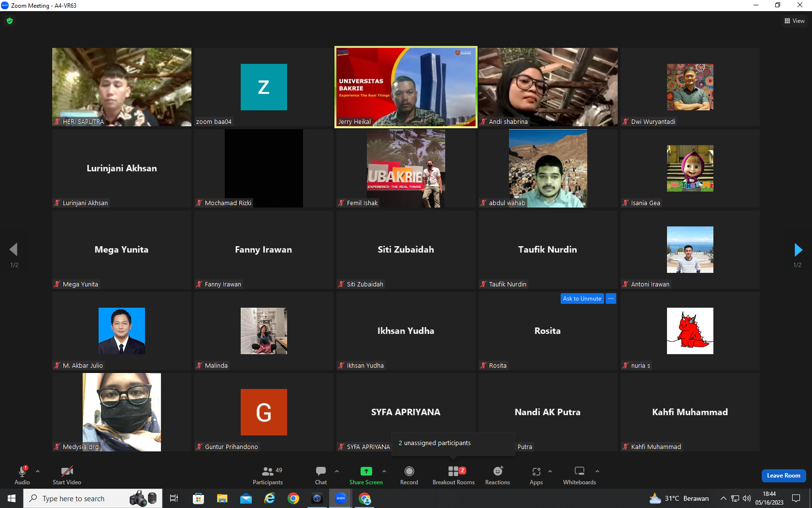Open the Reactions menu
Image resolution: width=812 pixels, height=508 pixels.
click(497, 476)
